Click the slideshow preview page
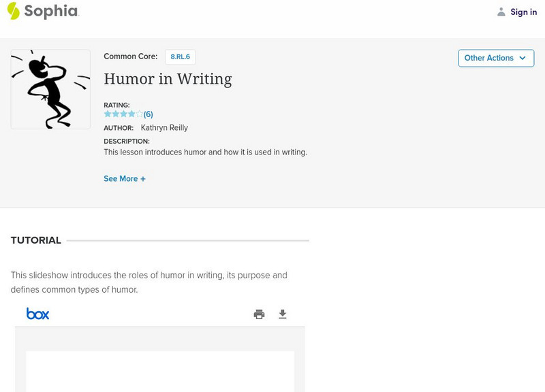Image resolution: width=545 pixels, height=392 pixels. pos(160,371)
